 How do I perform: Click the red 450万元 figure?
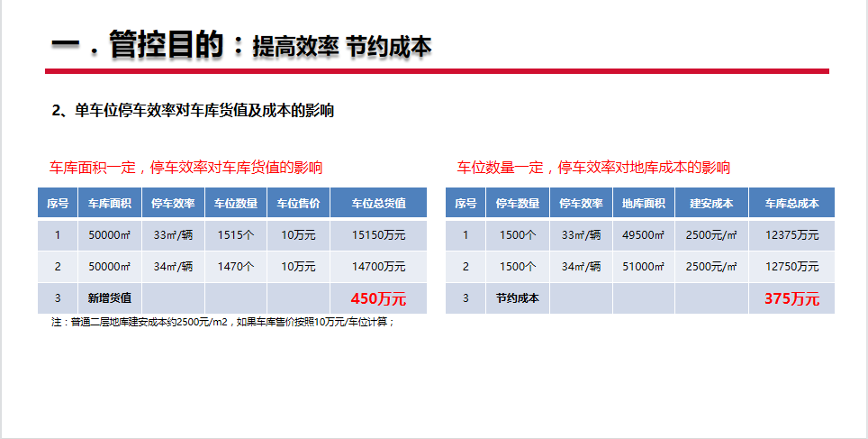379,298
